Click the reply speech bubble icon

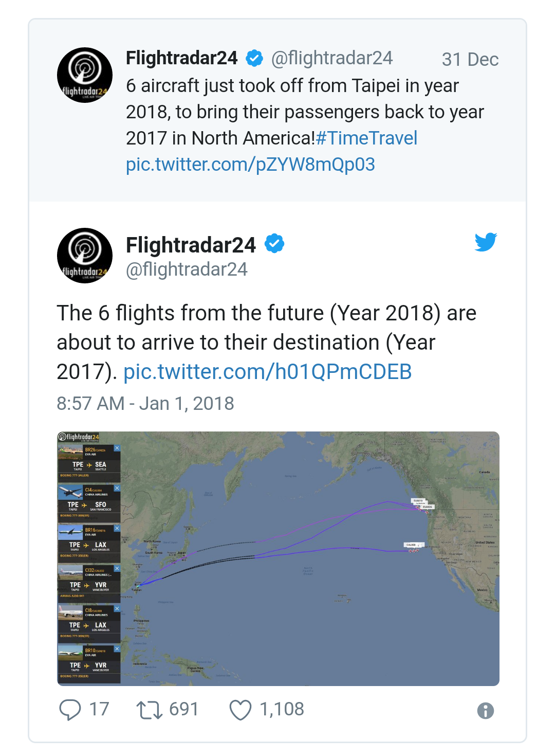(70, 709)
